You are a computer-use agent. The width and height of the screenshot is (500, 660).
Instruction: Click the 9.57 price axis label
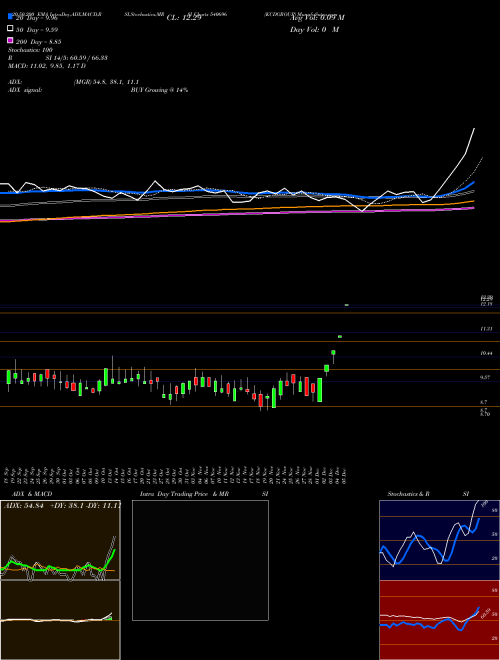pos(485,378)
